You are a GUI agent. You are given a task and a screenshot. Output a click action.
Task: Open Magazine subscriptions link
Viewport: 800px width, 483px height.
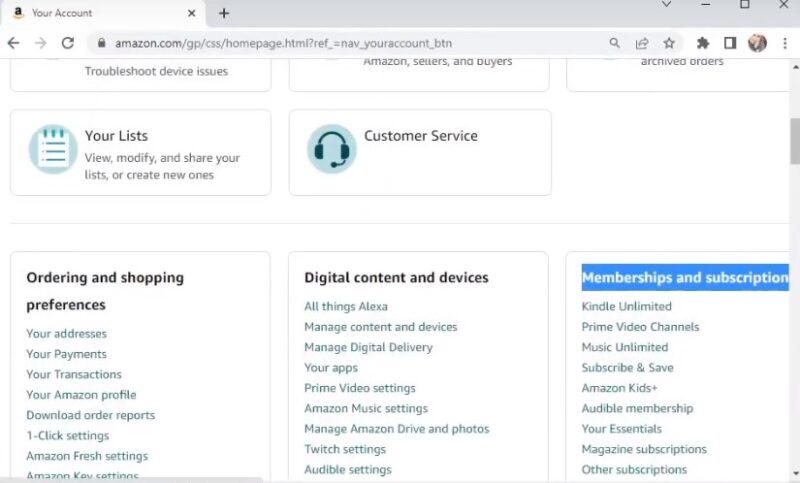click(x=644, y=449)
